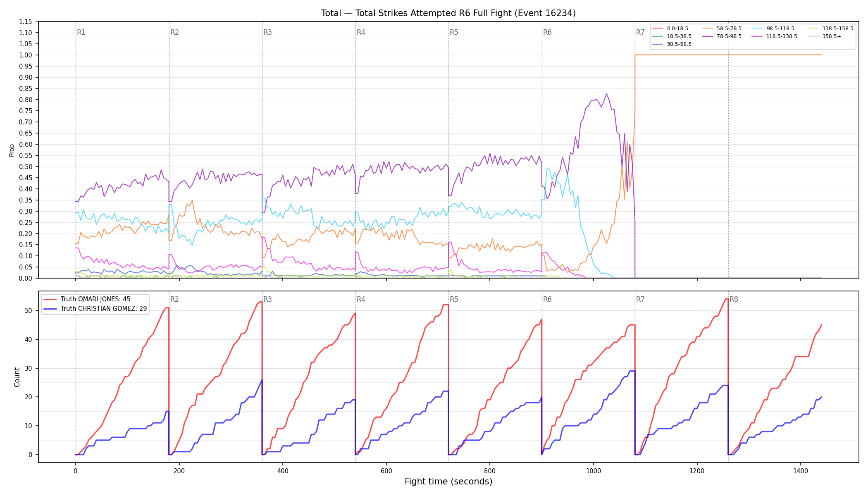
Task: Click the cyan 98.5-118.5 legend line swatch
Action: tap(757, 29)
